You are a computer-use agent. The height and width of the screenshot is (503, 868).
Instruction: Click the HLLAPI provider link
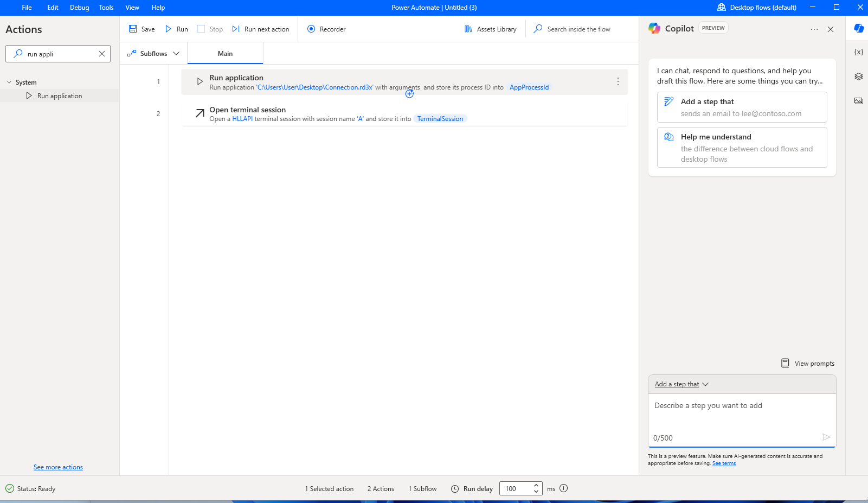coord(242,119)
